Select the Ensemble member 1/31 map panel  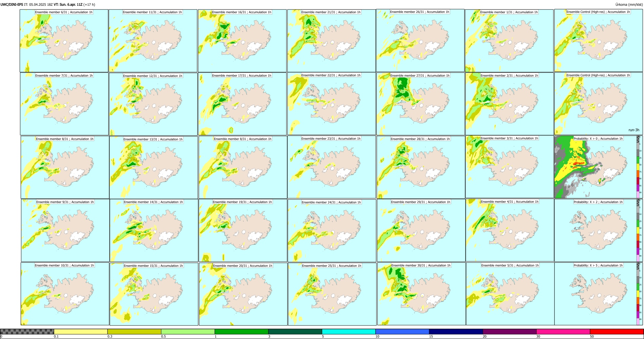[x=509, y=41]
